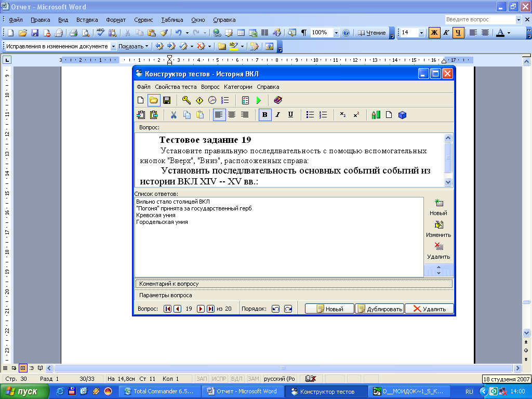Click Удалить question button at bottom
This screenshot has width=532, height=399.
429,309
